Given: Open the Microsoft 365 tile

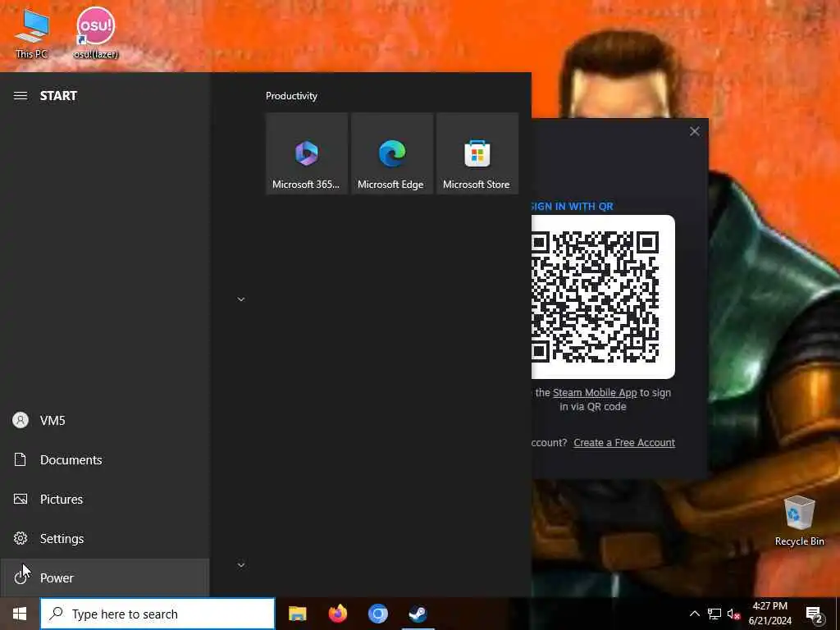Looking at the screenshot, I should [307, 153].
